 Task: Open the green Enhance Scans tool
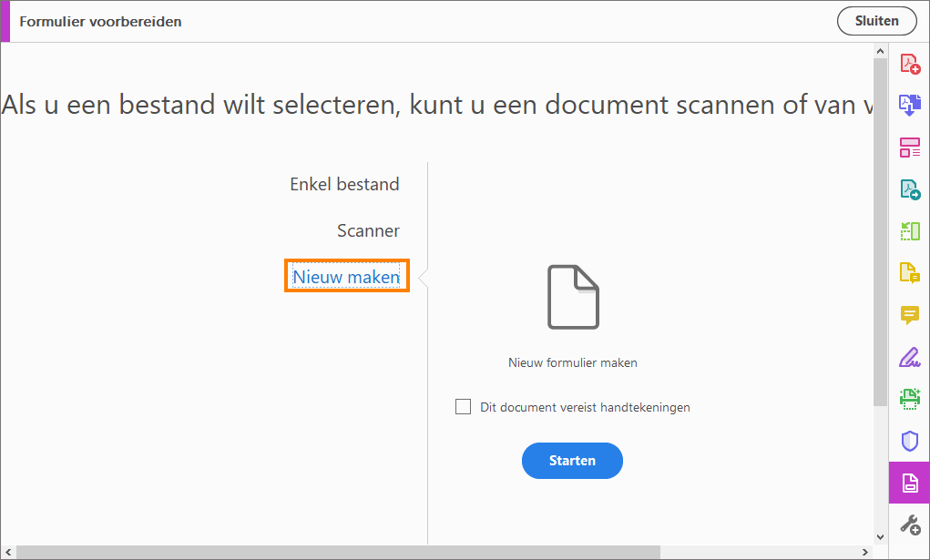[909, 399]
